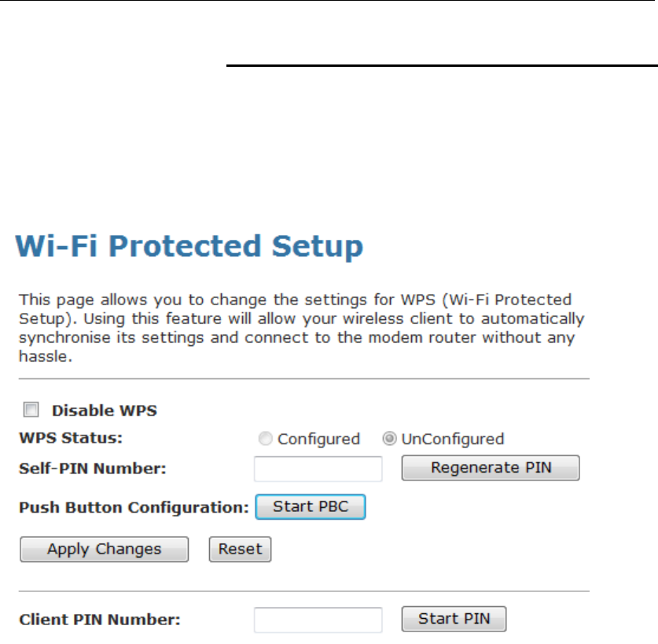The width and height of the screenshot is (658, 644).
Task: Click the "Configured" option label text
Action: (318, 440)
